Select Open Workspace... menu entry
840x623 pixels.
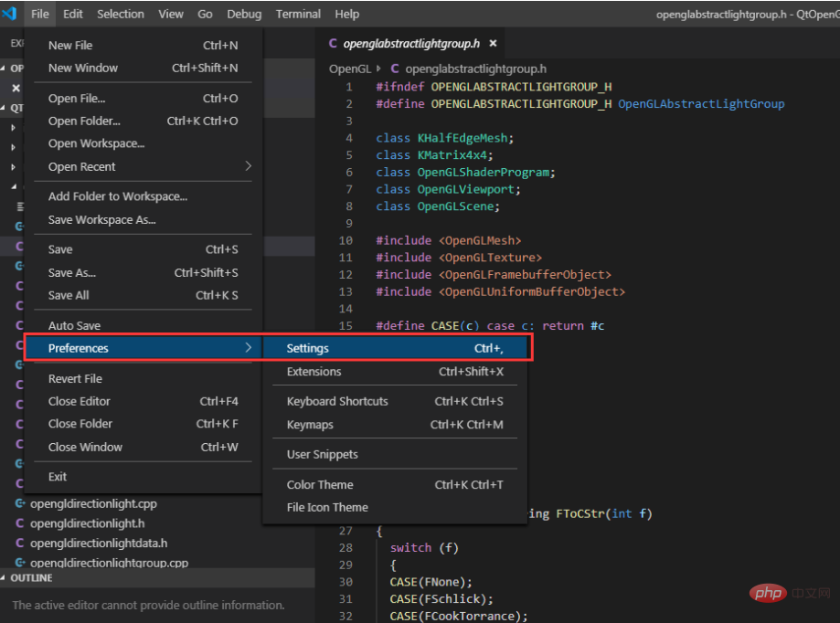tap(143, 143)
